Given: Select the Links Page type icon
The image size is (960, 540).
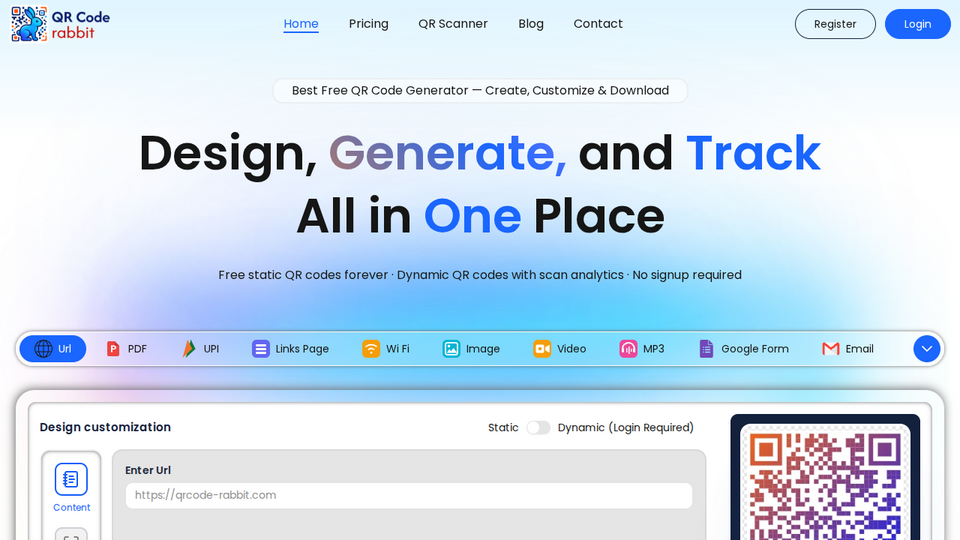Looking at the screenshot, I should click(261, 349).
